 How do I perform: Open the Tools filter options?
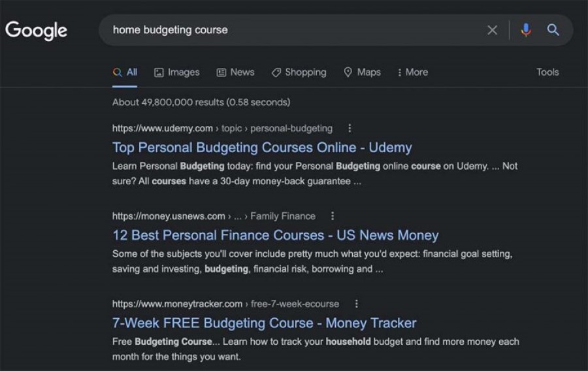547,72
